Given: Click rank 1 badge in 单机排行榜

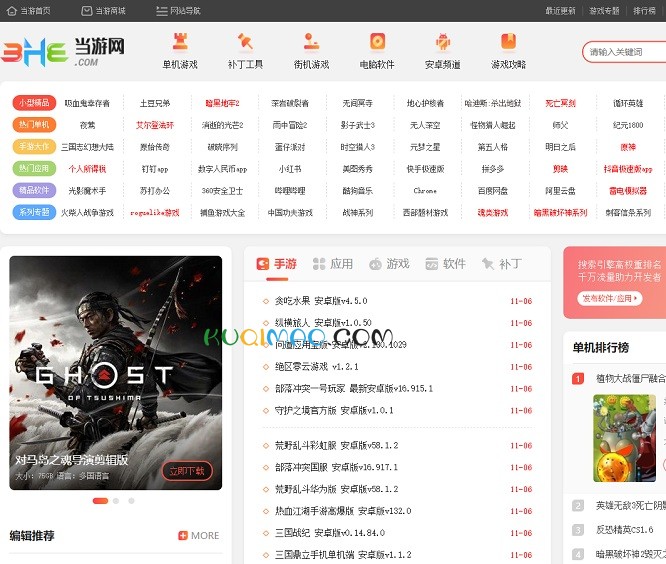Looking at the screenshot, I should coord(578,378).
